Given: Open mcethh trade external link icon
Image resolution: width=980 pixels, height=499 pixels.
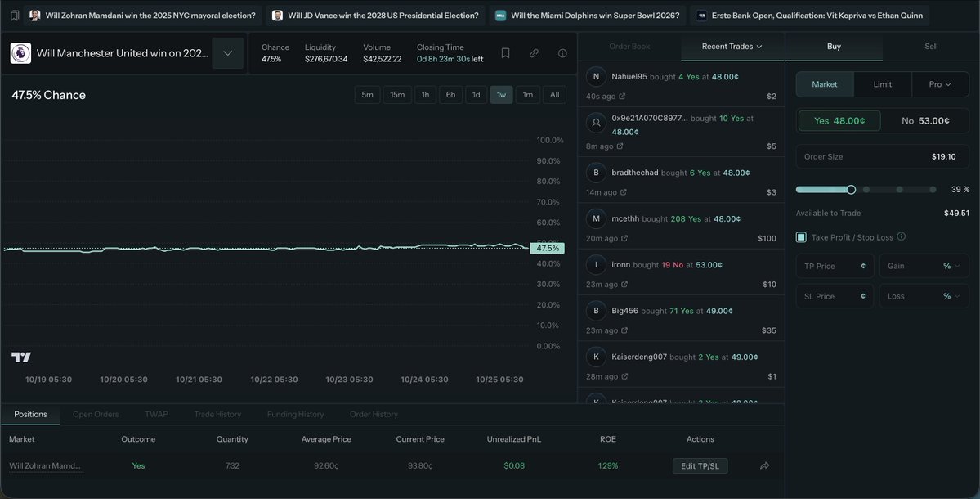Looking at the screenshot, I should tap(624, 238).
